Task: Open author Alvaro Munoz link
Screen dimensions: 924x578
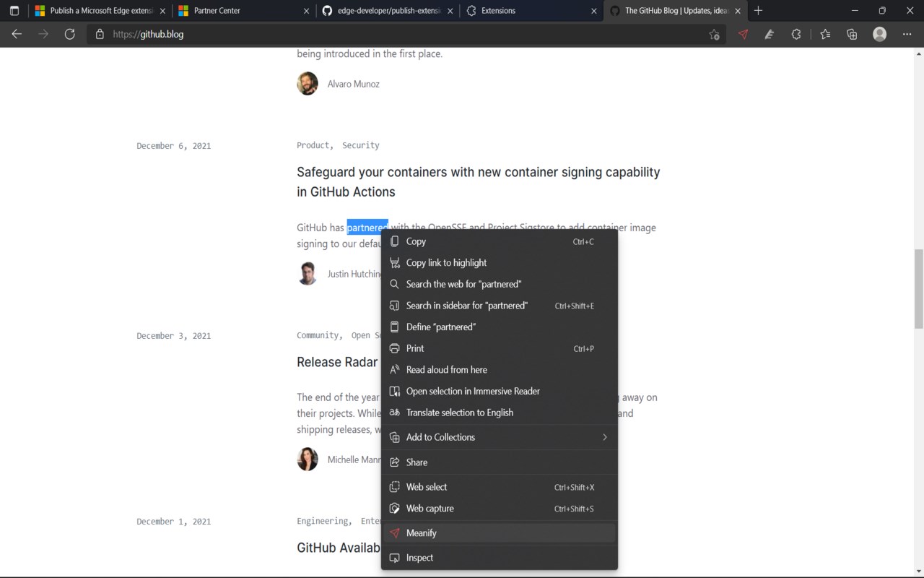Action: point(354,84)
